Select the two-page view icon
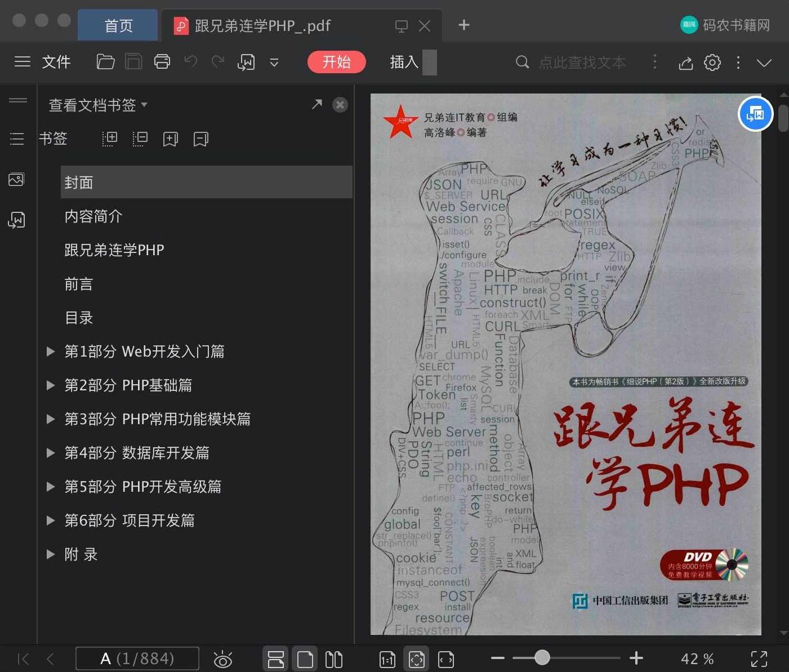The image size is (789, 672). 334,658
